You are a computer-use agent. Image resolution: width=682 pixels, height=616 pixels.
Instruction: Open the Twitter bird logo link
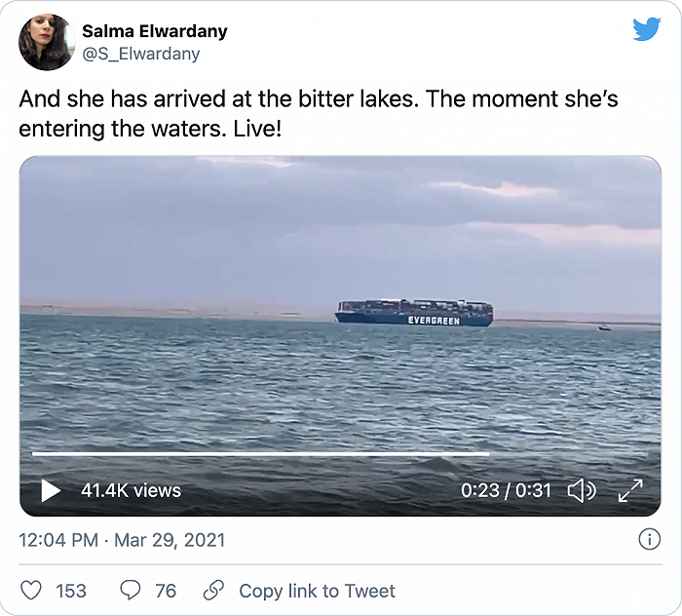pyautogui.click(x=646, y=30)
